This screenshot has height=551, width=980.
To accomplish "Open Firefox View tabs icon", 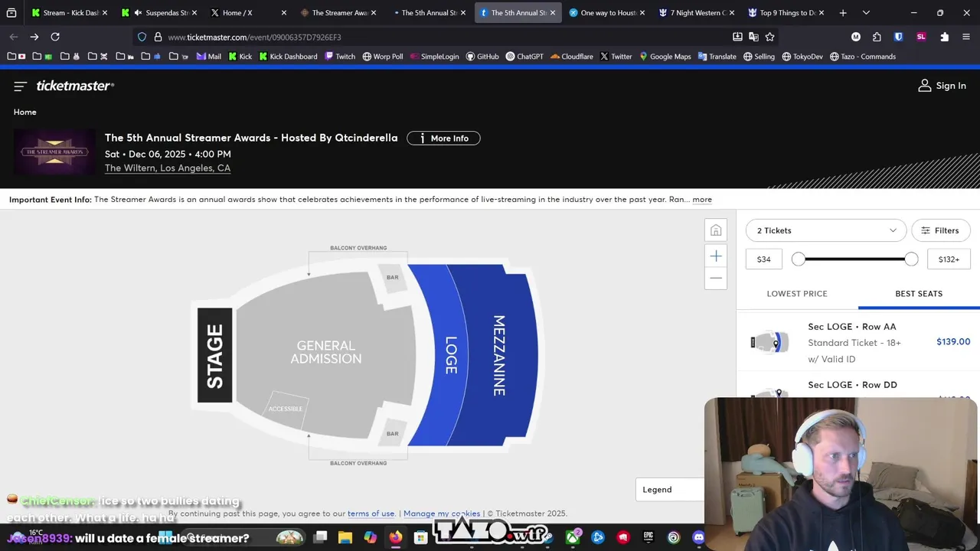I will pyautogui.click(x=11, y=13).
